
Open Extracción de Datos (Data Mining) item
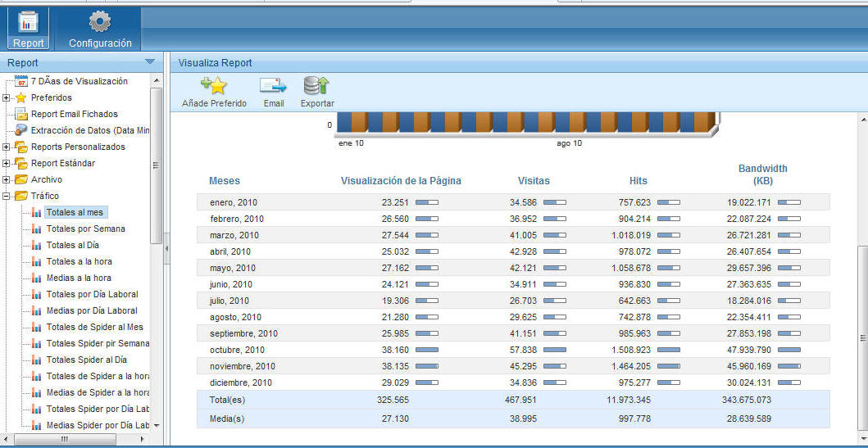[x=90, y=130]
